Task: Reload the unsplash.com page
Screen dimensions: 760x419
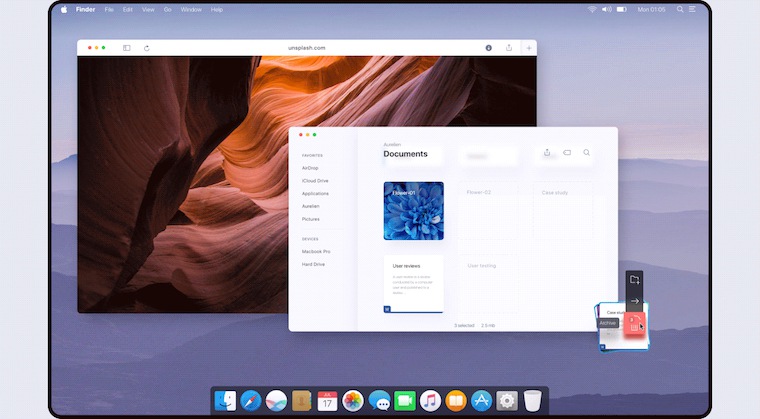Action: 146,48
